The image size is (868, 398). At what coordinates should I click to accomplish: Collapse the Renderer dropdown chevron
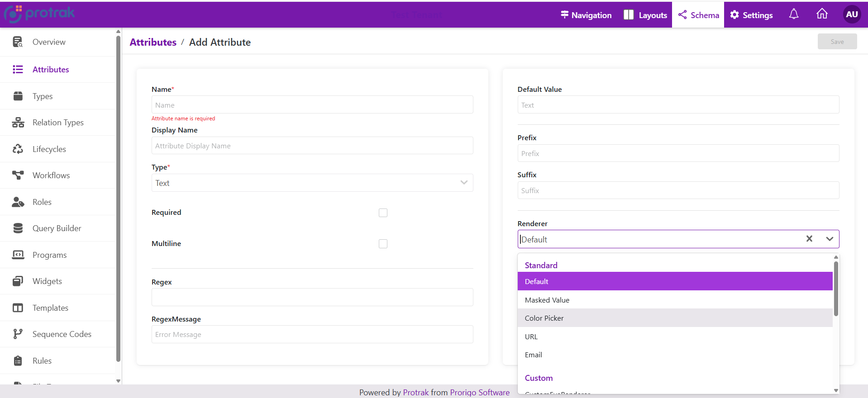829,239
